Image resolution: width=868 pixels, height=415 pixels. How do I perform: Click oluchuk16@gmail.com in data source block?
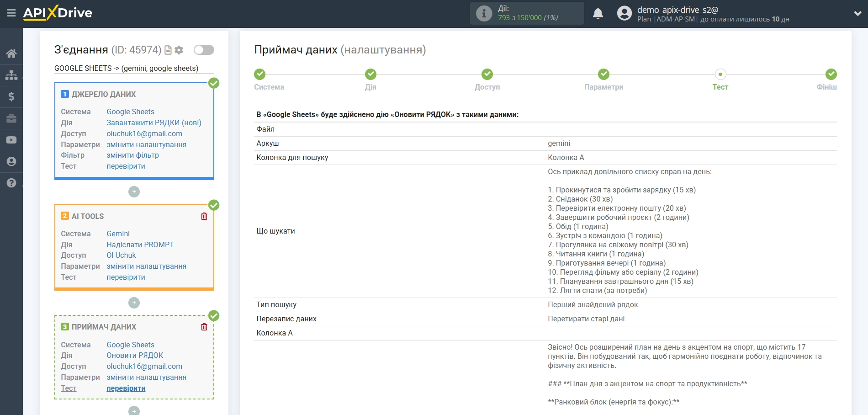[x=144, y=133]
